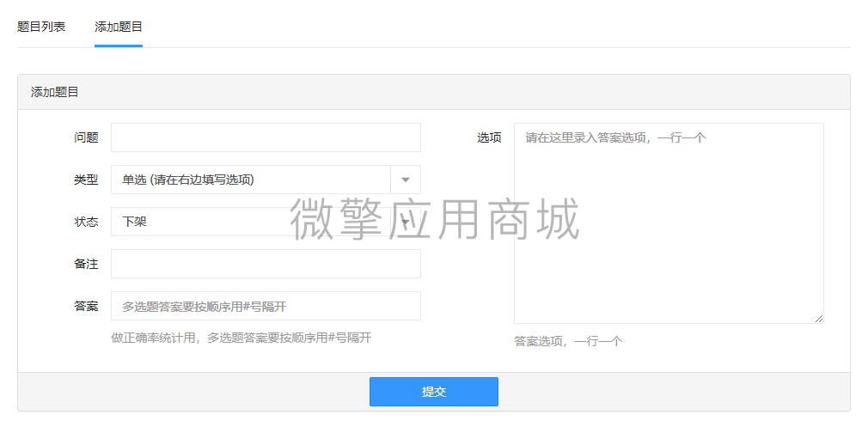The height and width of the screenshot is (439, 868).
Task: Click the 问题 field label
Action: point(86,137)
